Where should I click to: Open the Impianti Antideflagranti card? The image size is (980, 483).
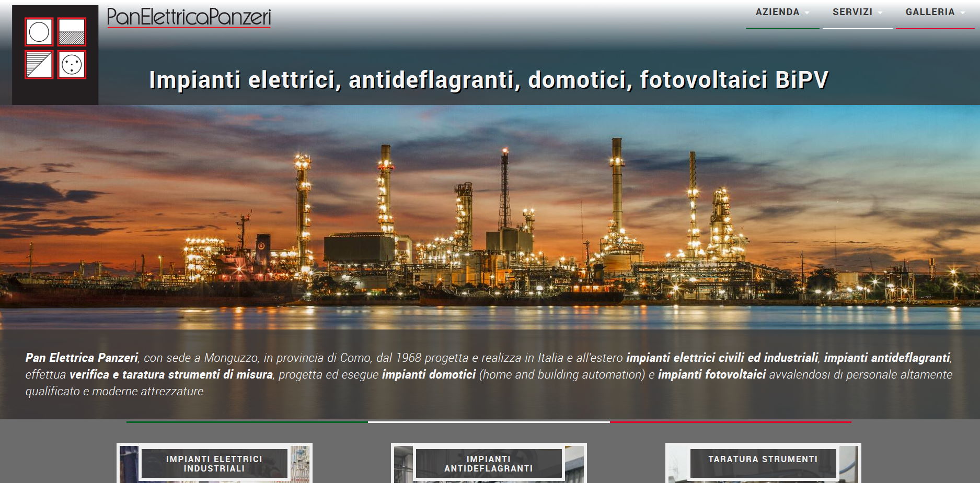489,464
